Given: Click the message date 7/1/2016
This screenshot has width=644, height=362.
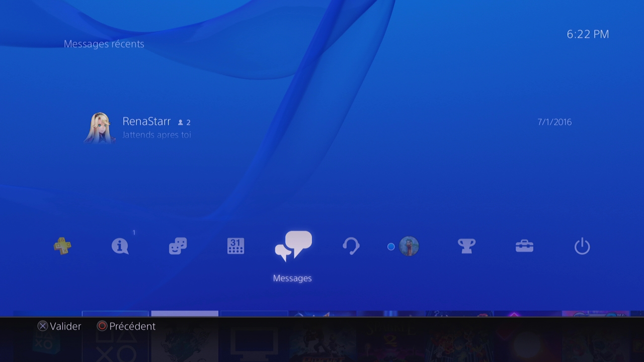Looking at the screenshot, I should click(554, 122).
